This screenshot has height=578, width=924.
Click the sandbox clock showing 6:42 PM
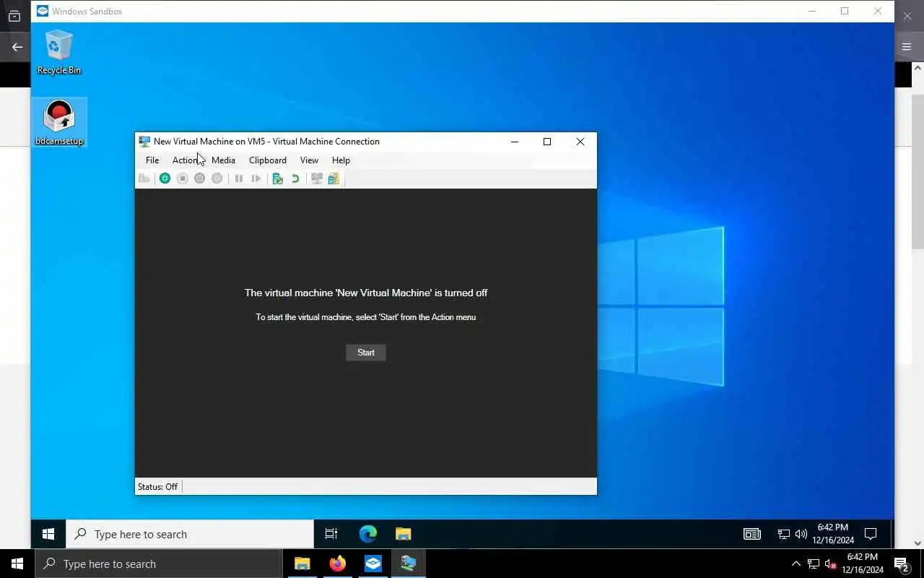833,534
